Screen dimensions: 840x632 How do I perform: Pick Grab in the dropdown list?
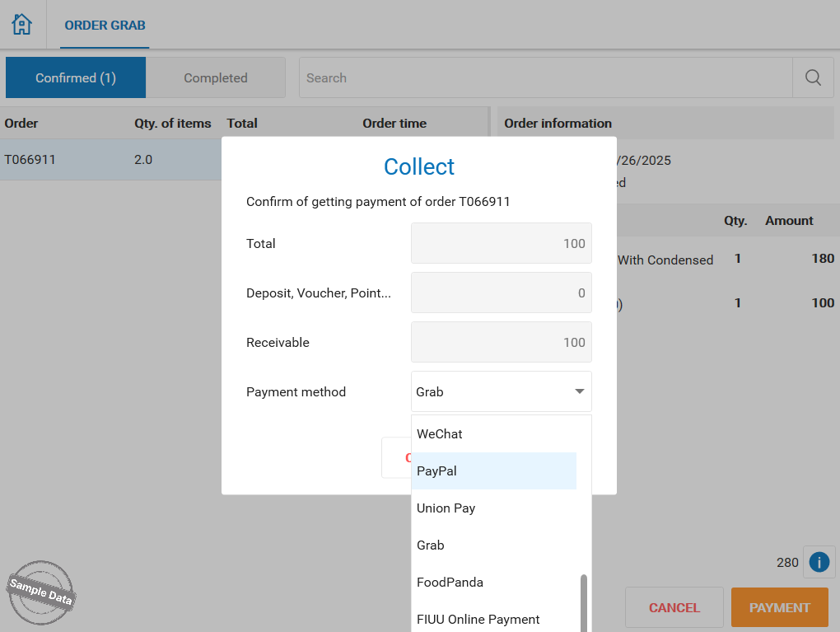431,545
